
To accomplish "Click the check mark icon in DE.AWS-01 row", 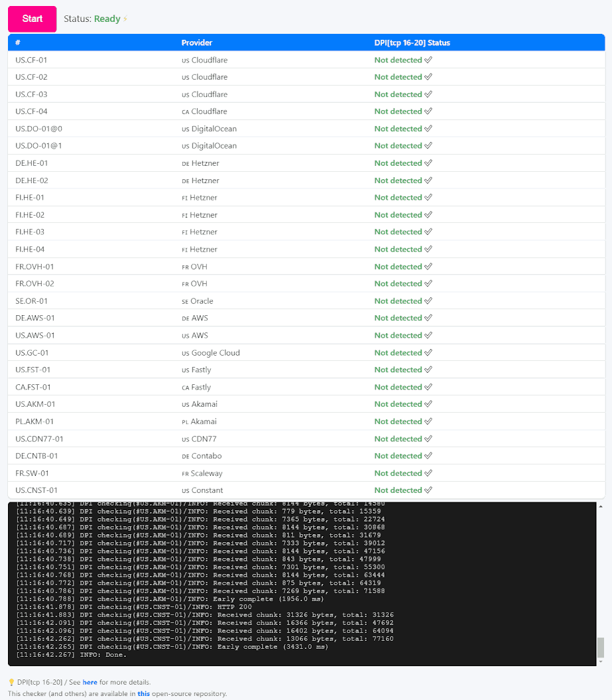I will pyautogui.click(x=428, y=318).
